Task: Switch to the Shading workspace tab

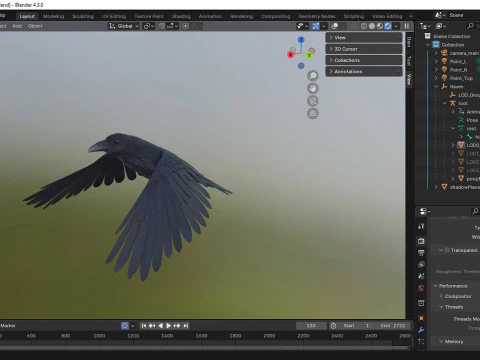Action: (181, 16)
